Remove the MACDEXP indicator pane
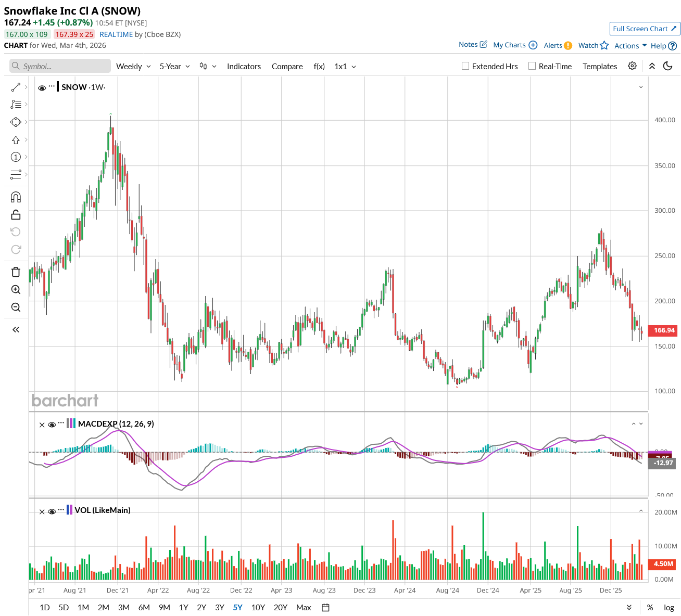 click(42, 425)
